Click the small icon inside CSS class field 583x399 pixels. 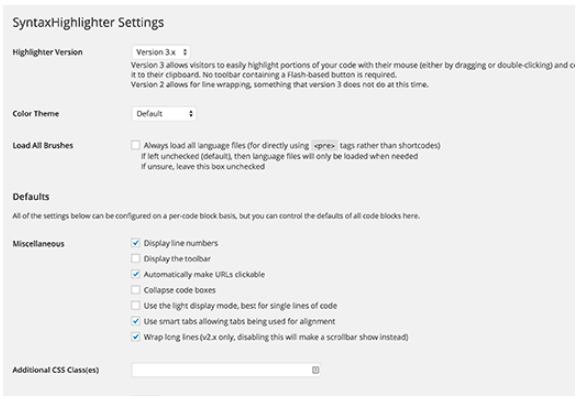pyautogui.click(x=315, y=370)
